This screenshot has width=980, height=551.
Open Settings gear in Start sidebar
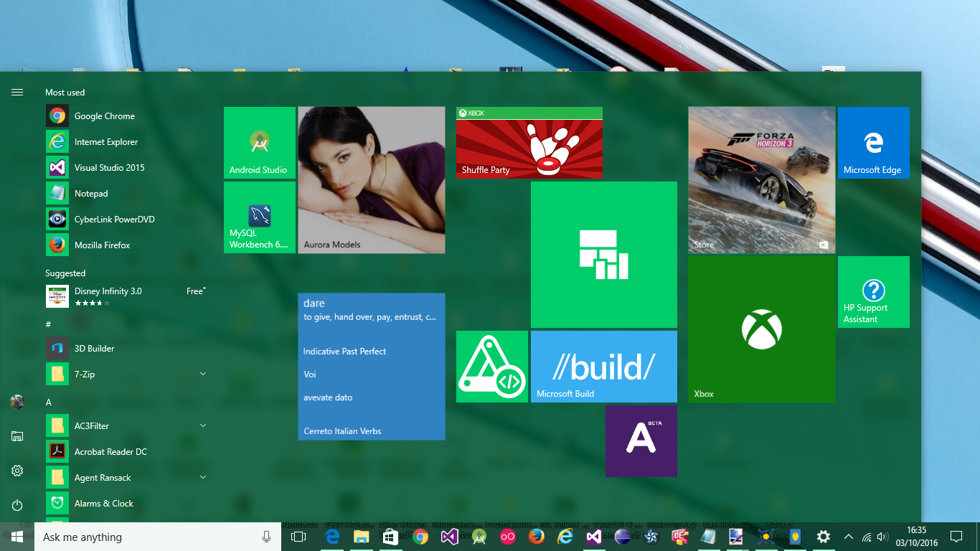(17, 471)
